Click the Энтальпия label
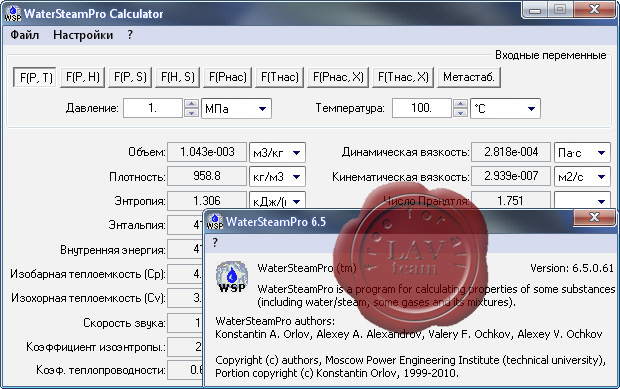 [x=137, y=225]
